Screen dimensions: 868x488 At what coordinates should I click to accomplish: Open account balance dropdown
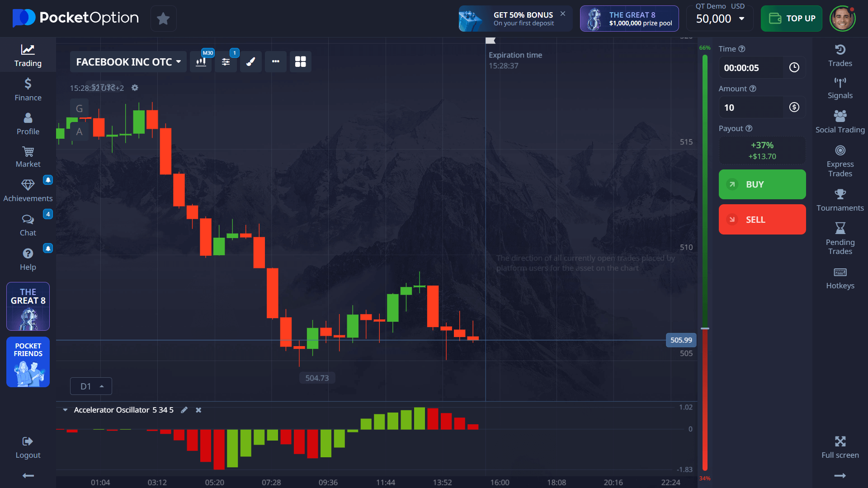[720, 19]
